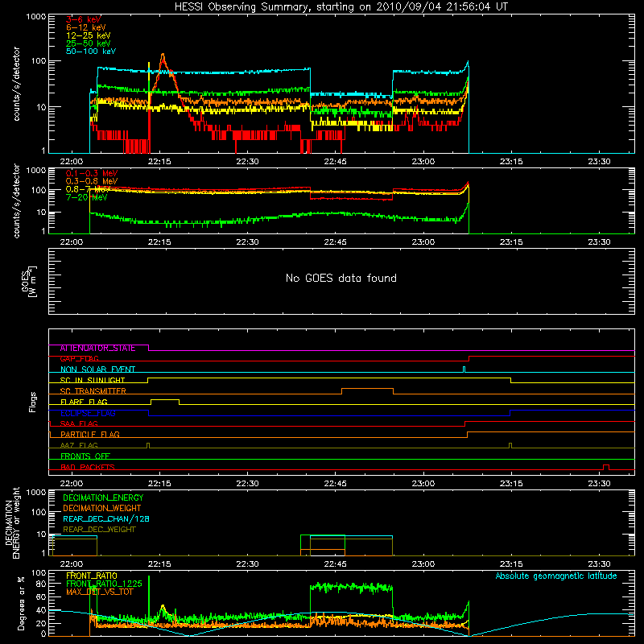Select the PARTICLE_FLAG label
This screenshot has width=644, height=644.
(x=90, y=435)
